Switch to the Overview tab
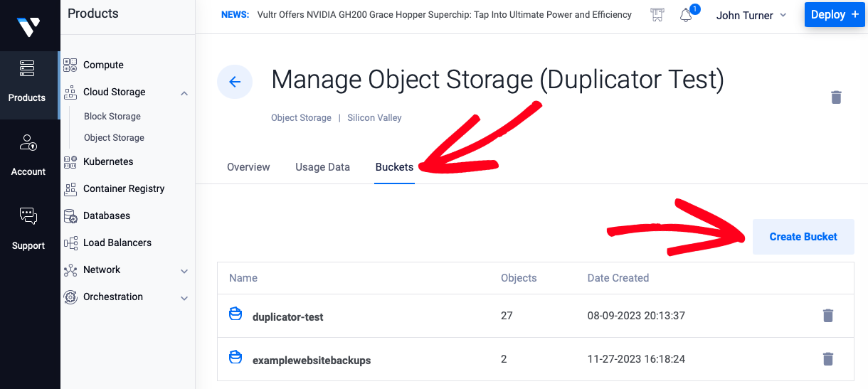The width and height of the screenshot is (868, 389). (x=248, y=167)
